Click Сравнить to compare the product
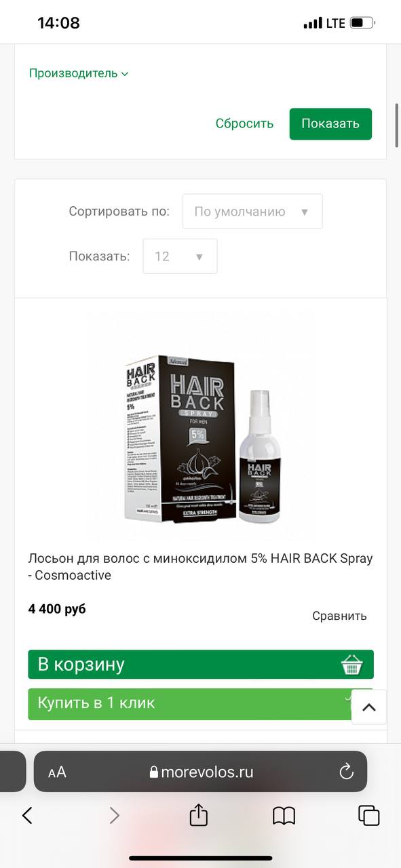 (339, 616)
